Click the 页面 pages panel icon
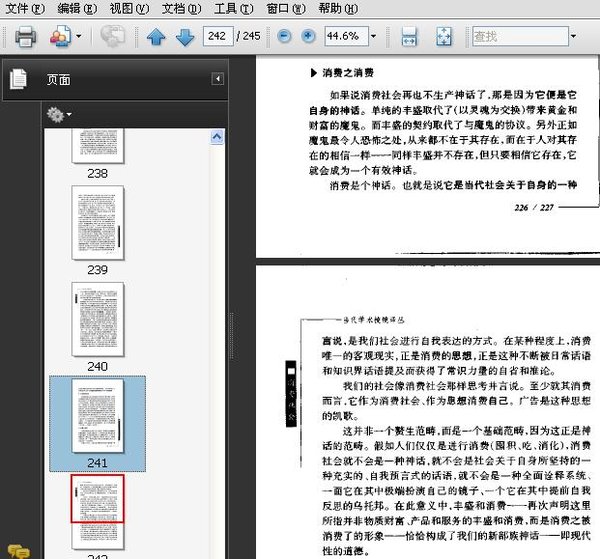Screen dimensions: 600x559 18,79
